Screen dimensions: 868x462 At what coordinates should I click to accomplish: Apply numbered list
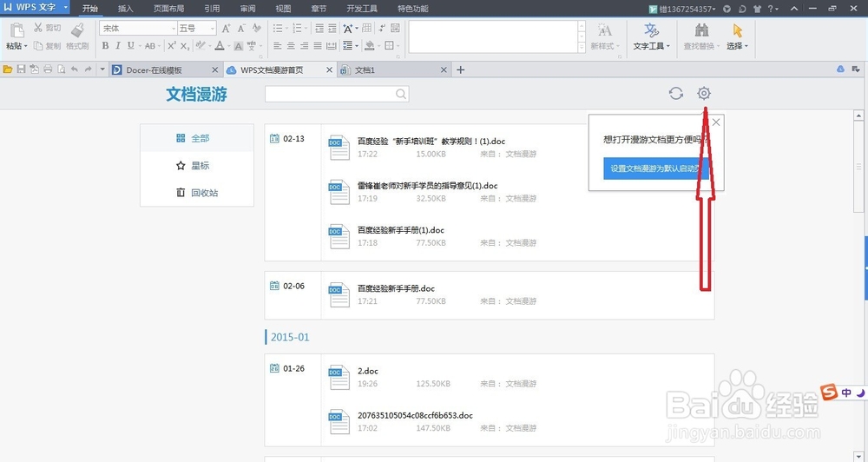click(x=297, y=29)
